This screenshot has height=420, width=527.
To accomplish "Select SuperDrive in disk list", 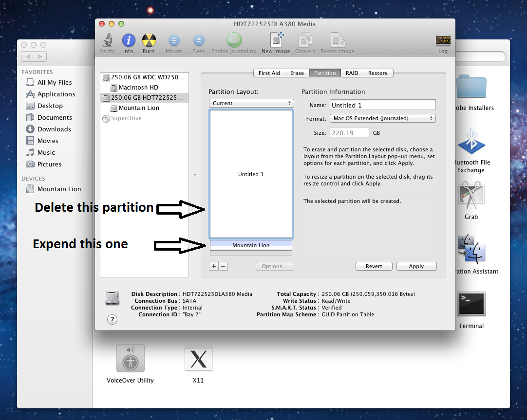I will [144, 118].
